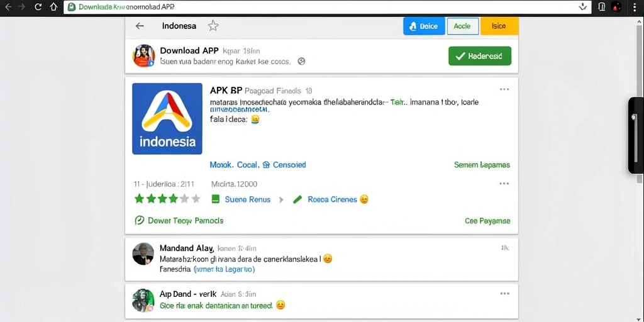Toggle the star favorite next to Indonesa
644x322 pixels.
tap(213, 26)
